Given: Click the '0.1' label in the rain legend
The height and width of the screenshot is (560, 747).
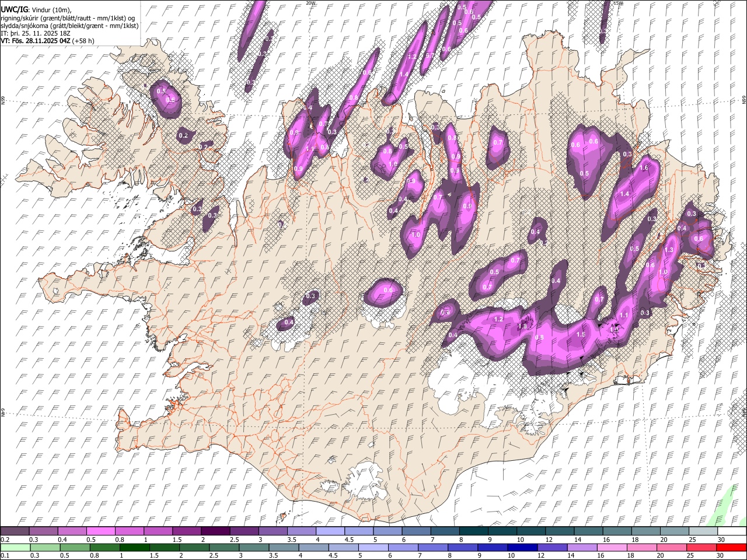Looking at the screenshot, I should 5,555.
